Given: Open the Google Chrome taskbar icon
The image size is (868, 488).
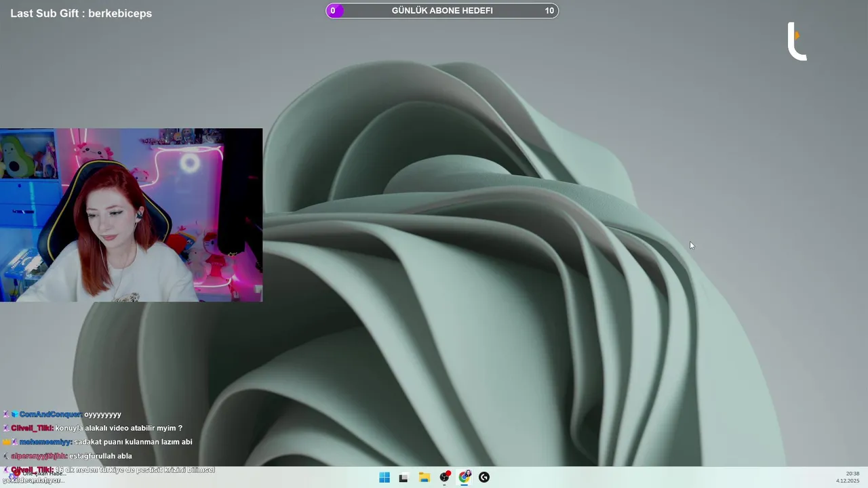Looking at the screenshot, I should pyautogui.click(x=465, y=477).
